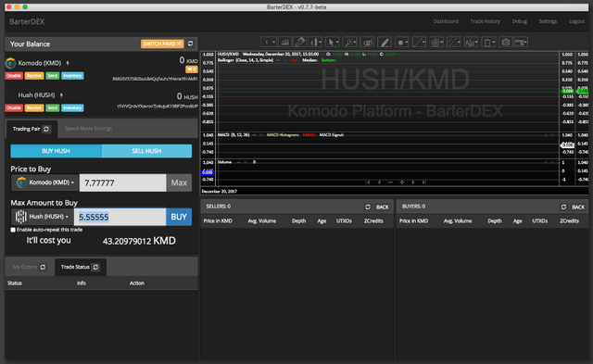593x364 pixels.
Task: Open the Speed Mode Settings tab
Action: (88, 129)
